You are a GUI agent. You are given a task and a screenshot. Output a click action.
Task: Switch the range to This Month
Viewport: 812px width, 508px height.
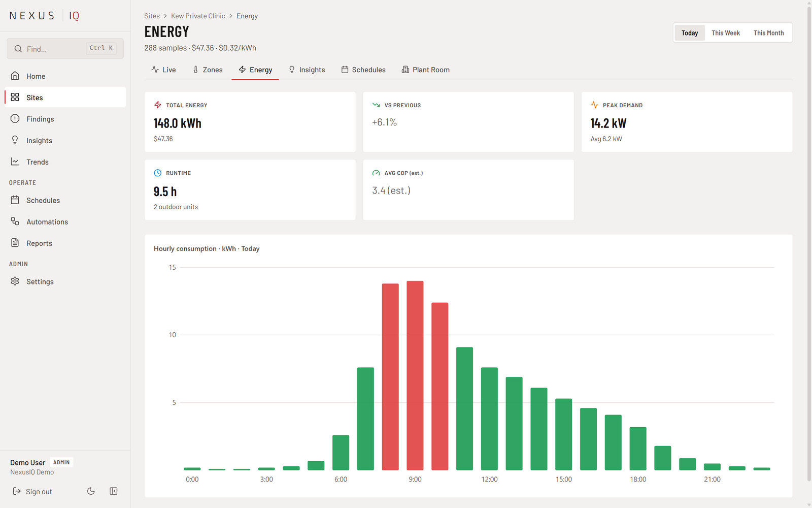(x=769, y=33)
